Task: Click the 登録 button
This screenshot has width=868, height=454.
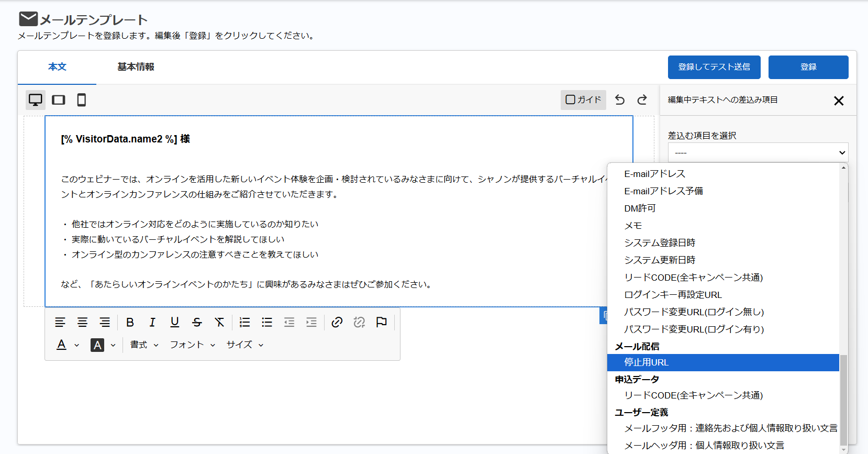Action: click(808, 67)
